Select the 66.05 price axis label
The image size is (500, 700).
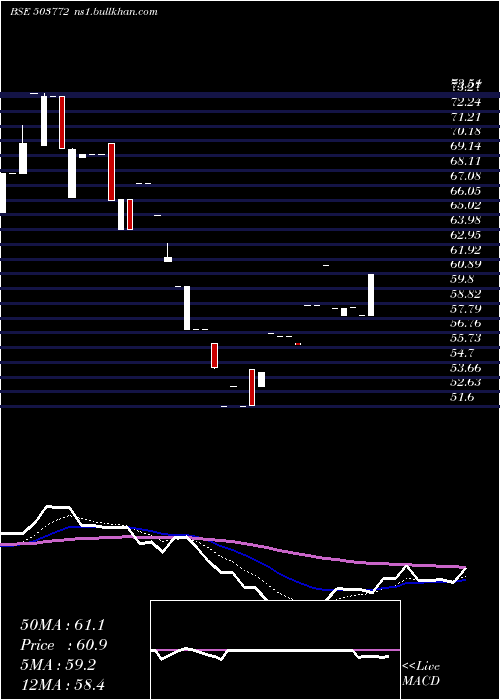(466, 190)
